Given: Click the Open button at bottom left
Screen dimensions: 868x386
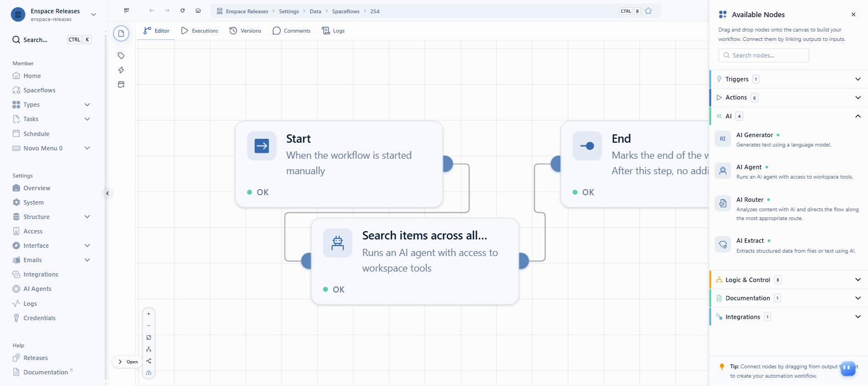Looking at the screenshot, I should coord(127,362).
